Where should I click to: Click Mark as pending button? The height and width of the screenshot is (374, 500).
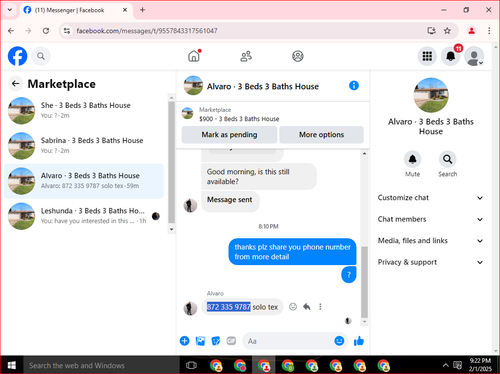pyautogui.click(x=229, y=135)
